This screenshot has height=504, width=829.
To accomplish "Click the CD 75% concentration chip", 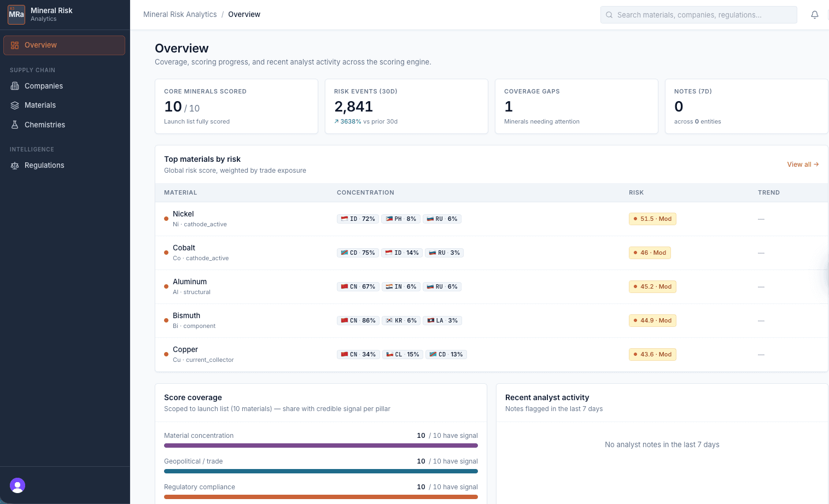I will [358, 253].
